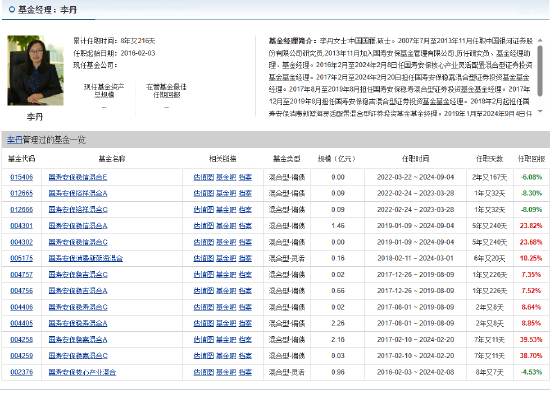Open fund code link 004405
Image resolution: width=550 pixels, height=394 pixels.
pyautogui.click(x=21, y=323)
